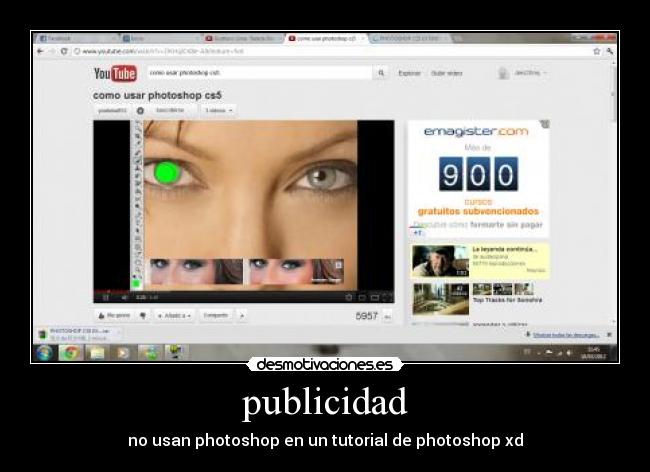Screen dimensions: 650x472
Task: Click the system tray volume icon
Action: point(570,353)
